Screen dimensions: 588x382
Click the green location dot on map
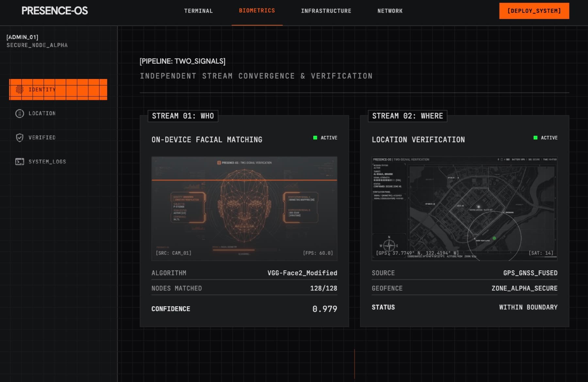click(x=494, y=238)
